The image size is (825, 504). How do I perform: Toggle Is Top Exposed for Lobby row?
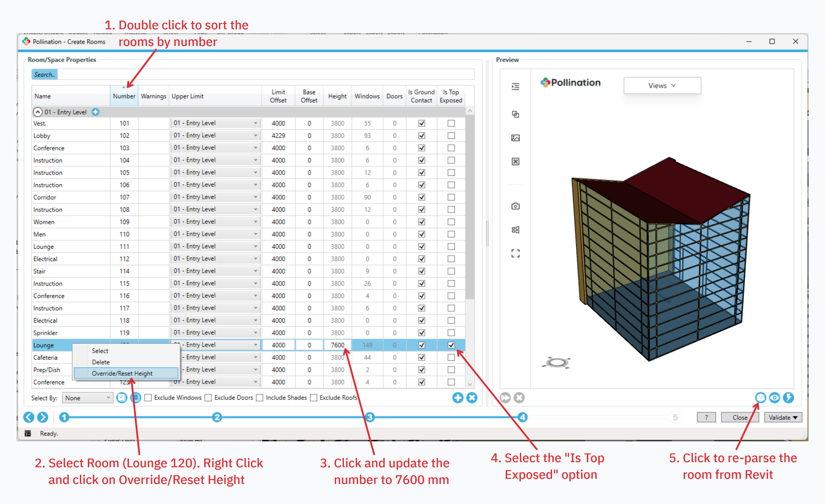451,136
